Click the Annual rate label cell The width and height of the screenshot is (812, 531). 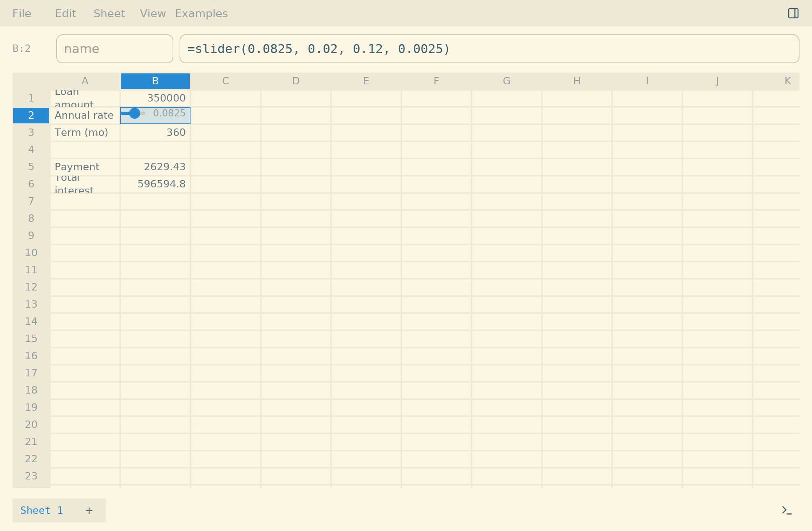pyautogui.click(x=85, y=116)
